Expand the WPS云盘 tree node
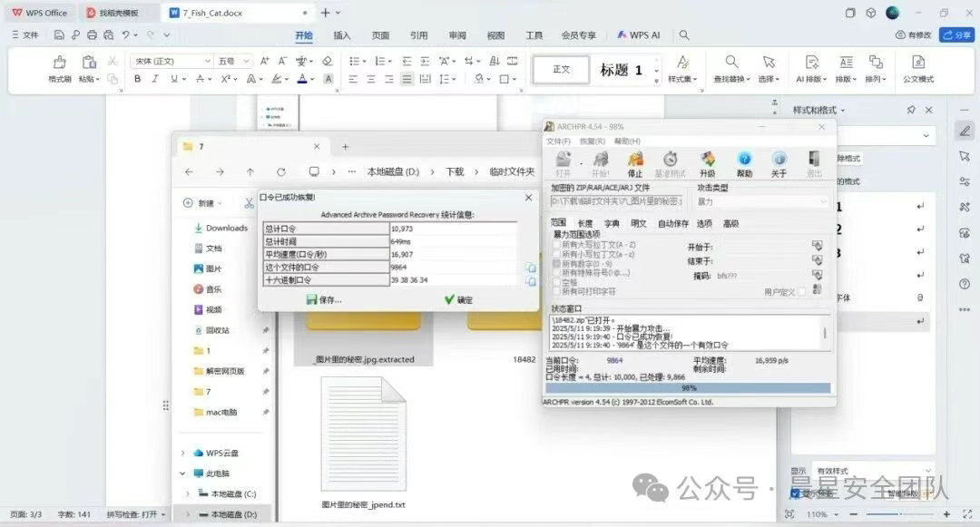The image size is (980, 527). pos(182,453)
